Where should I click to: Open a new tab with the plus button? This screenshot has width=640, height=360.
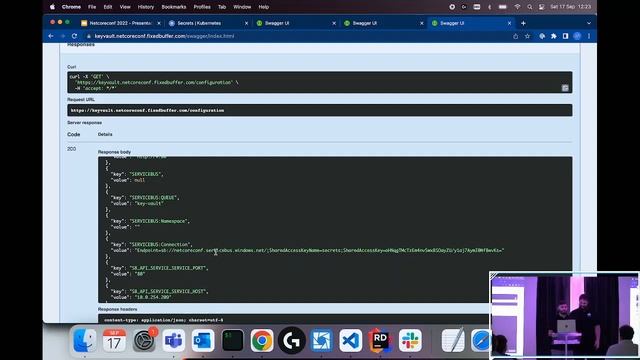523,23
